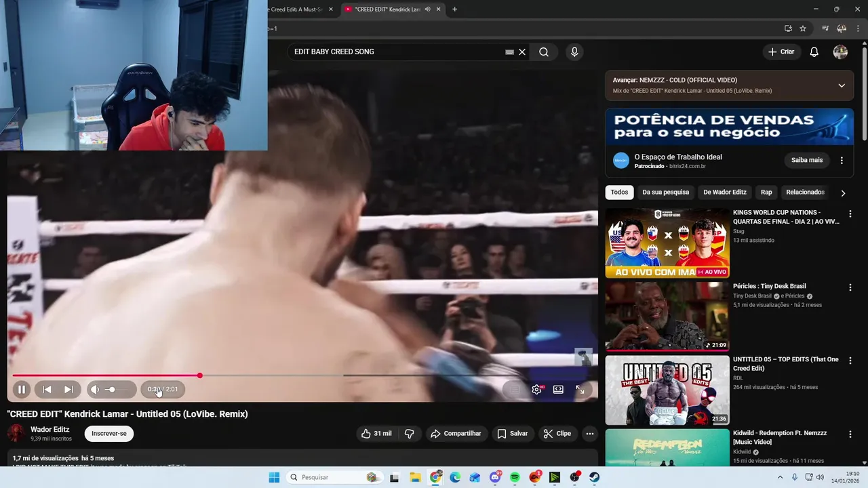Start voice search with the microphone

pyautogui.click(x=574, y=52)
